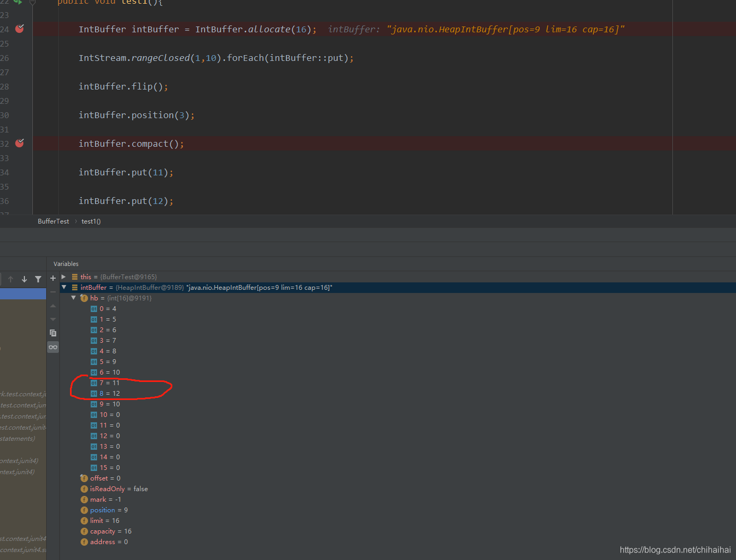The width and height of the screenshot is (736, 560).
Task: Open the frames filter funnel icon
Action: [38, 279]
